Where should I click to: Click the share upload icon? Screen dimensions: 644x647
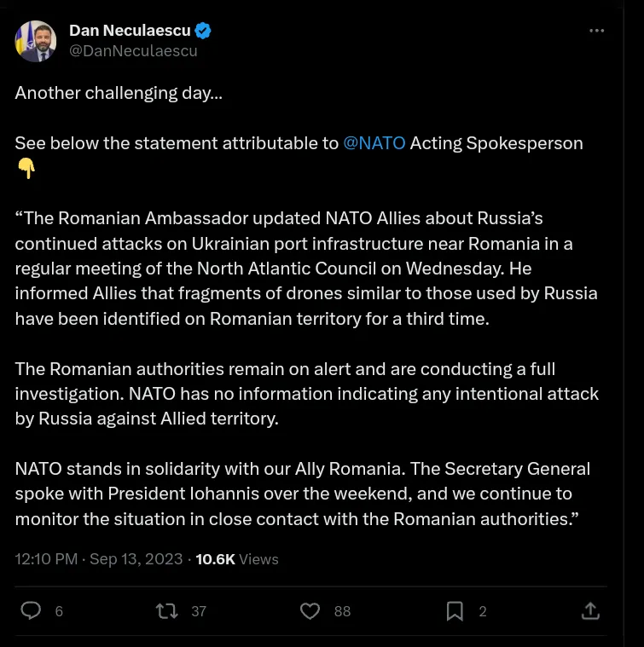click(x=590, y=610)
